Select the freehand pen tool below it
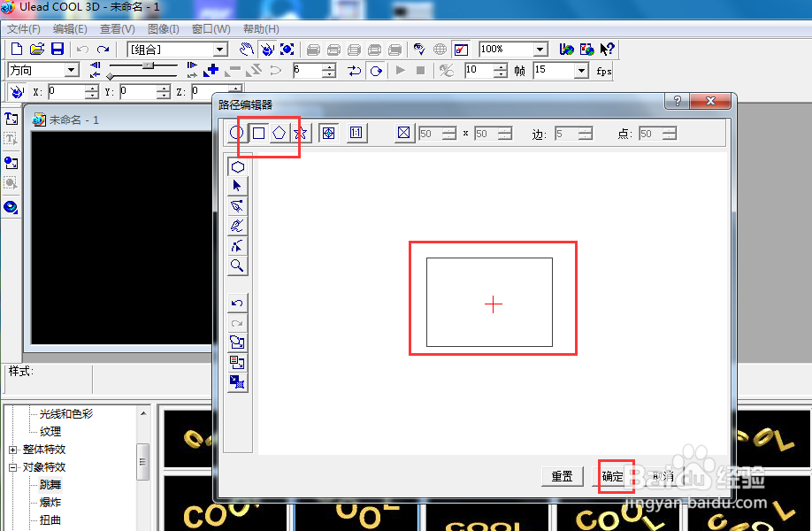 (x=237, y=226)
